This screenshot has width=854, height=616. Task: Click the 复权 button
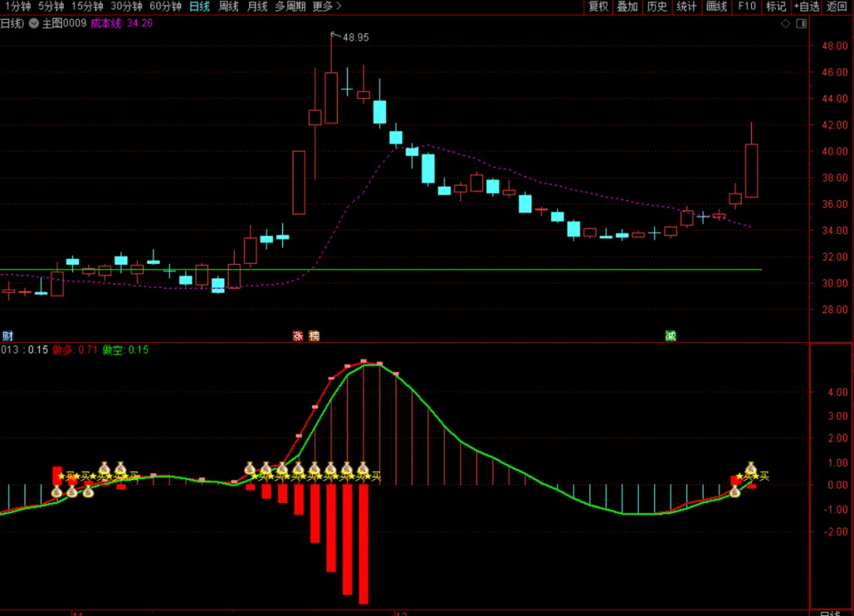point(598,6)
